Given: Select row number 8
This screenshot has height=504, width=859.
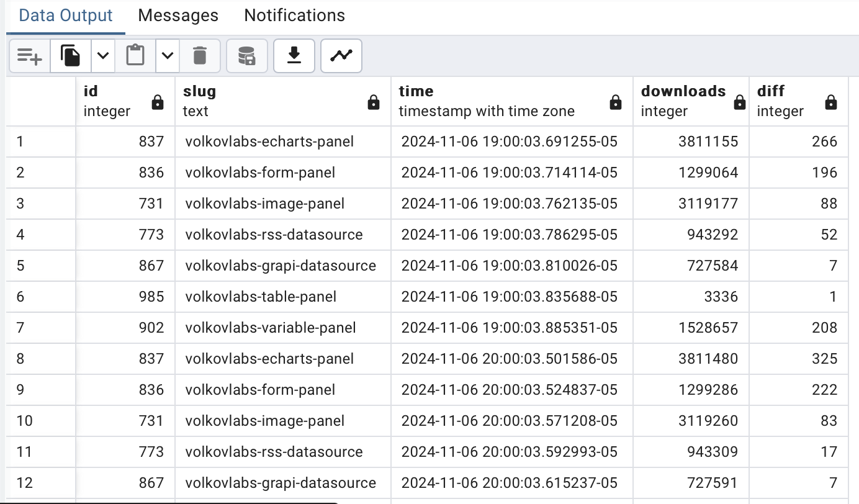Looking at the screenshot, I should tap(42, 359).
